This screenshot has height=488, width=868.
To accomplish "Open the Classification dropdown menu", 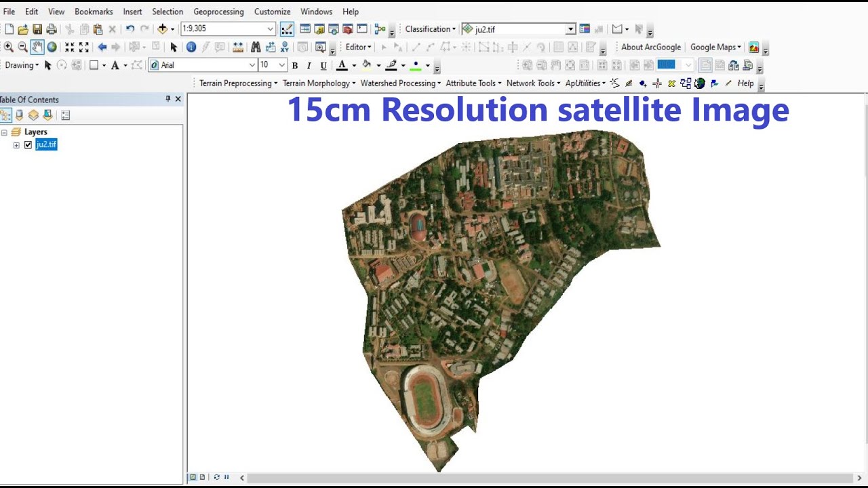I will [x=431, y=29].
